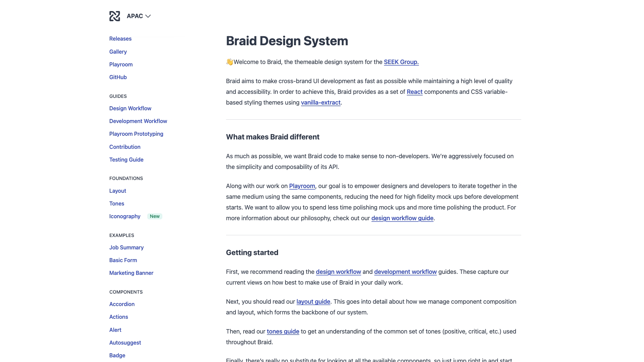Follow the SEEK Group link
Image resolution: width=644 pixels, height=362 pixels.
[x=401, y=62]
